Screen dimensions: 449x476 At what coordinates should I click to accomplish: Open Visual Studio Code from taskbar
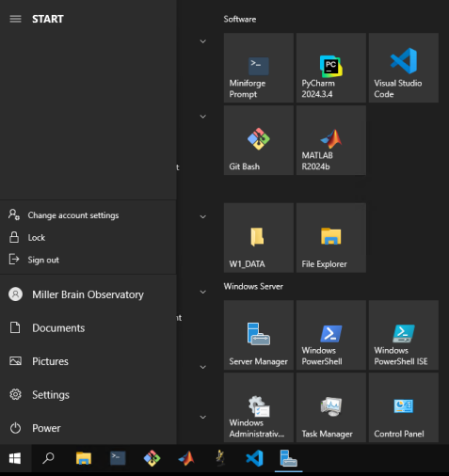pyautogui.click(x=254, y=458)
